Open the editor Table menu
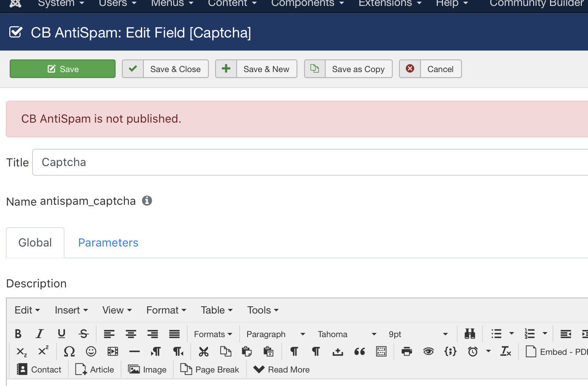The height and width of the screenshot is (386, 588). (x=217, y=310)
